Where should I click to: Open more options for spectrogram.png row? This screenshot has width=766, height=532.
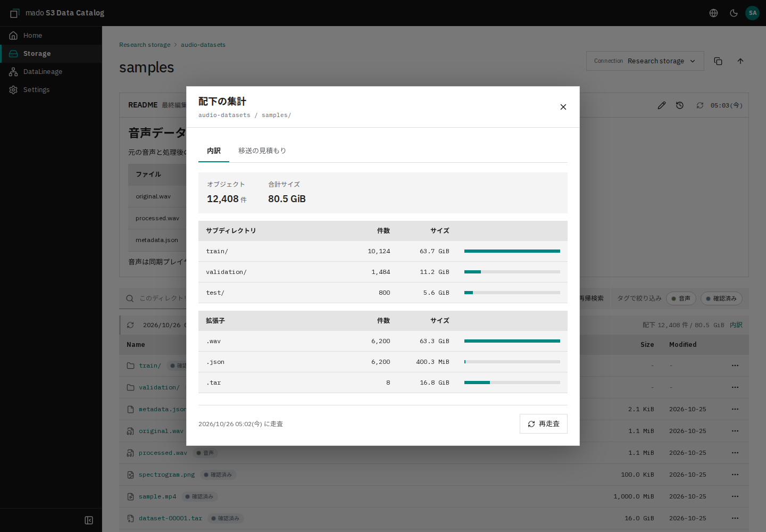[735, 475]
